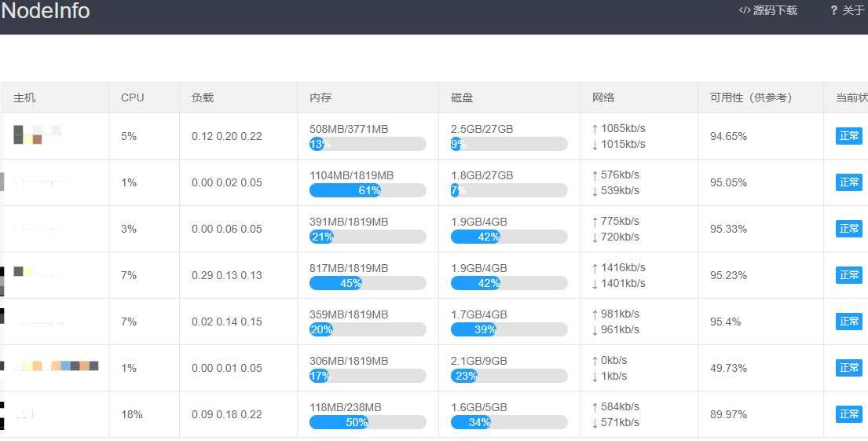Click the question mark icon beside 关于
Screen dimensions: 868x441
(834, 10)
